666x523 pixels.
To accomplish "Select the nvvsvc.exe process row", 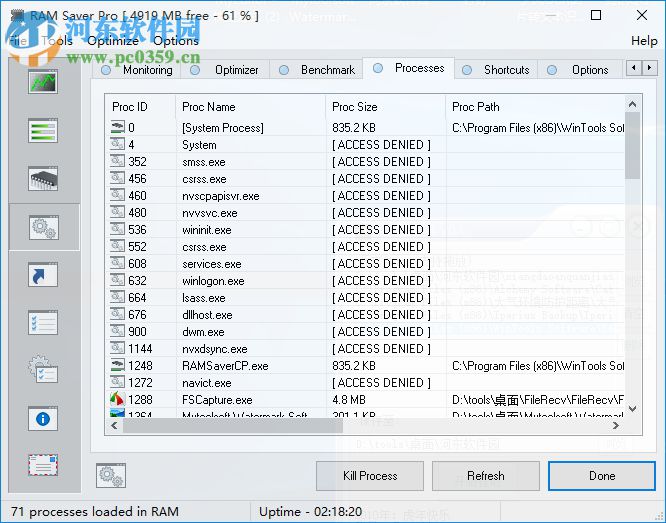I will (366, 212).
